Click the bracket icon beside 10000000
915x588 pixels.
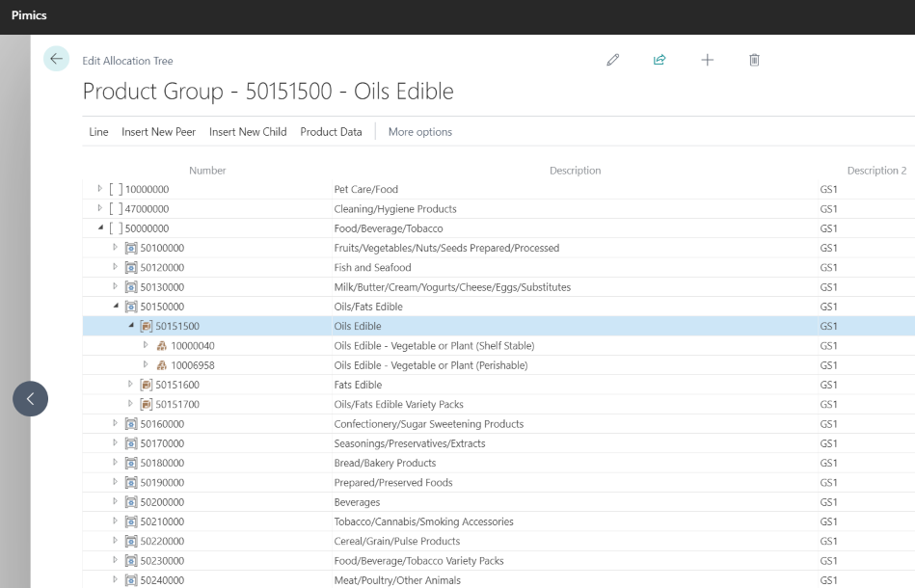coord(116,189)
